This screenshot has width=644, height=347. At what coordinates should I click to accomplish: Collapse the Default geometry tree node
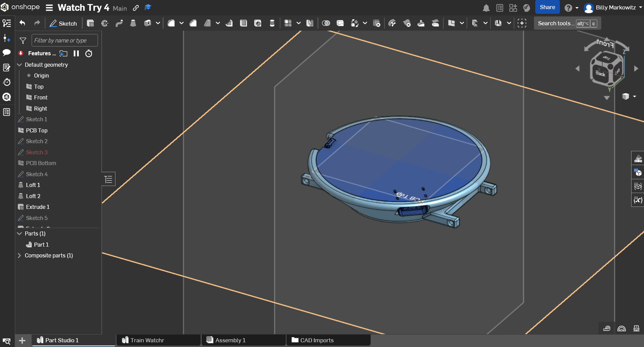[19, 65]
